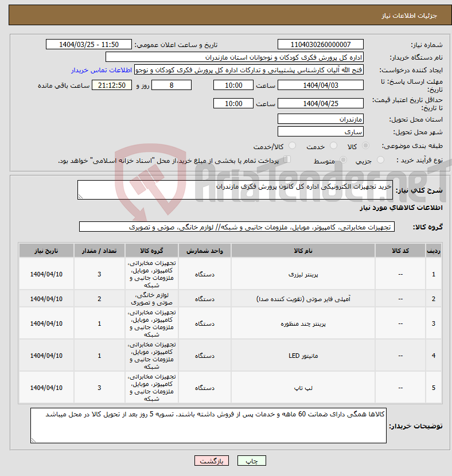Image resolution: width=452 pixels, height=476 pixels.
Task: Open the اطلاعات تماس خریدار link
Action: pyautogui.click(x=102, y=70)
